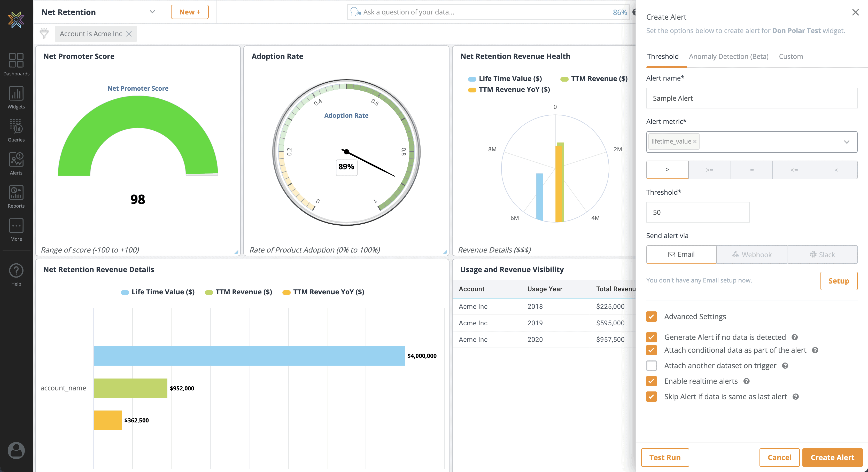
Task: Click the dashboard filter funnel icon
Action: tap(44, 33)
